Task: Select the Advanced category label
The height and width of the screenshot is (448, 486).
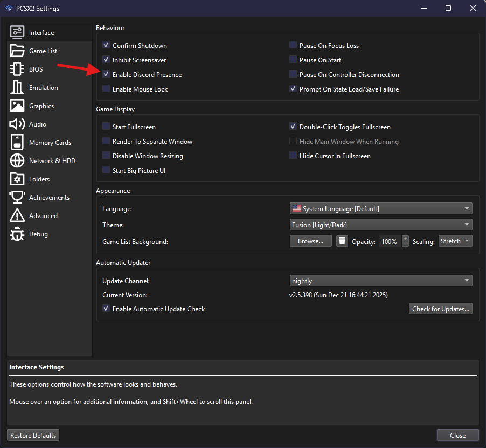Action: (x=44, y=215)
